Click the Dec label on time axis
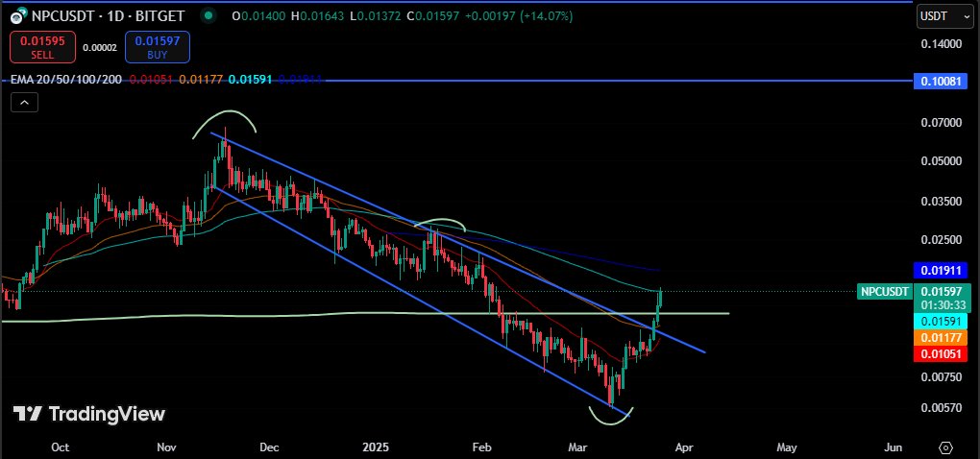 (269, 447)
